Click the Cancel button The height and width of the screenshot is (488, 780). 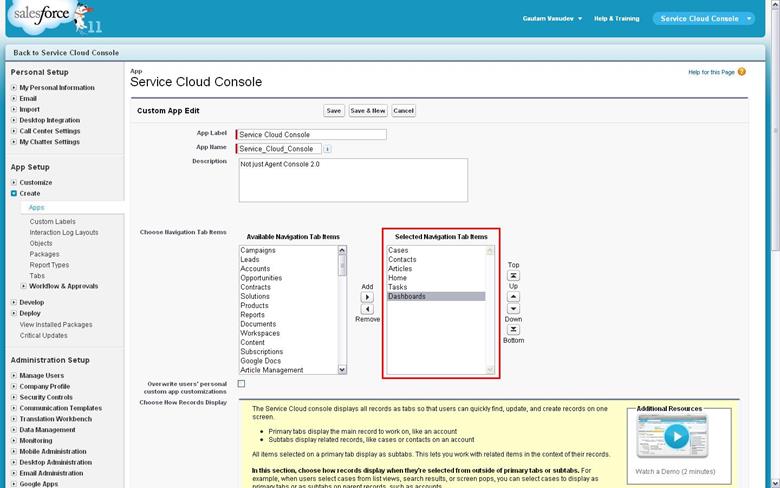(x=403, y=111)
